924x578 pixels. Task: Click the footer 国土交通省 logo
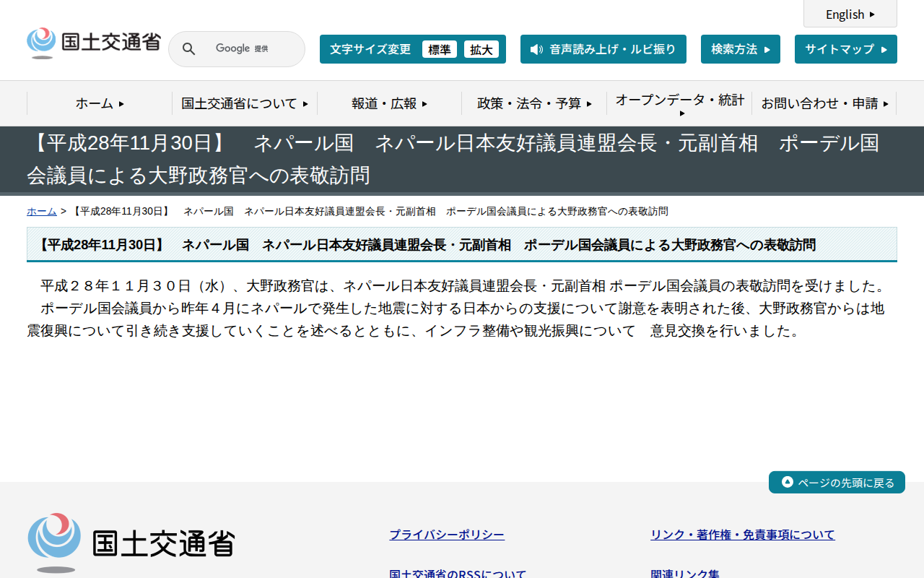click(131, 543)
